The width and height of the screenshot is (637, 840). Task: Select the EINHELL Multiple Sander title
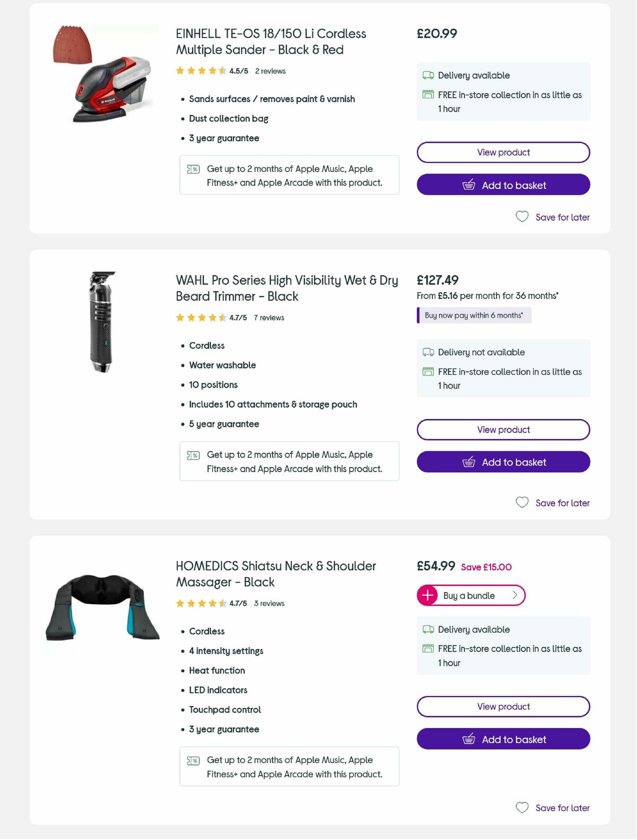[x=271, y=41]
